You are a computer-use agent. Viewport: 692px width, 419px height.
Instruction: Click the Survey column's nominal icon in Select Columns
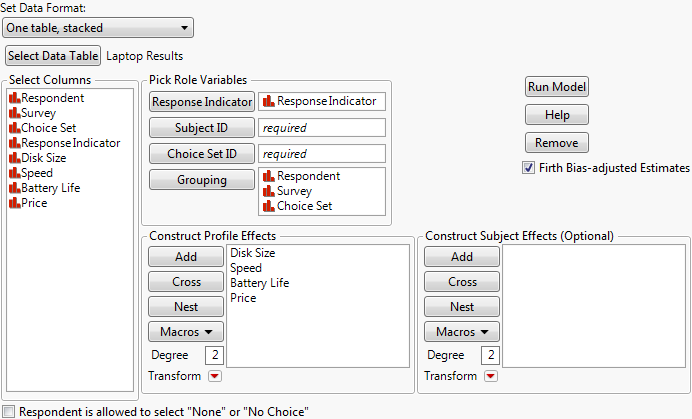[14, 113]
